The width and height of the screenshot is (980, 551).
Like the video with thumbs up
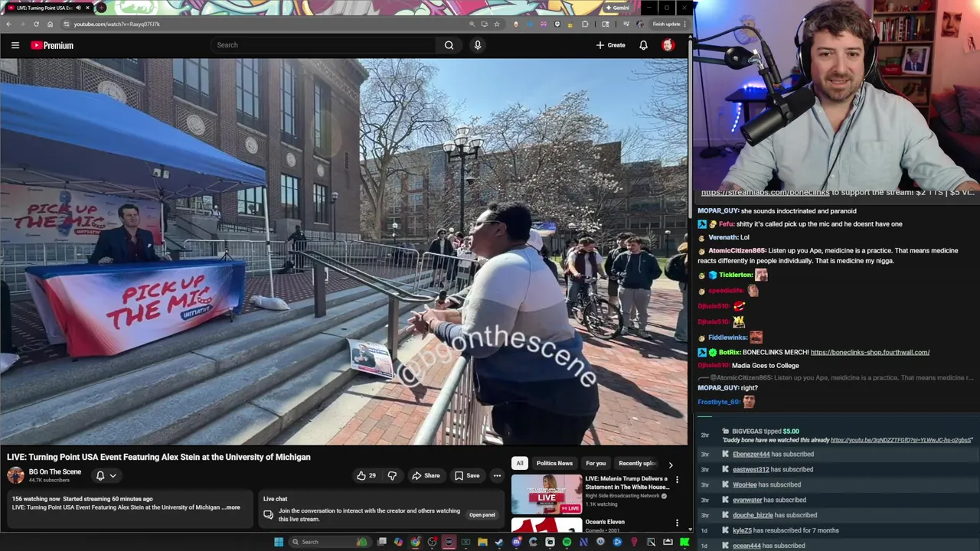point(366,476)
